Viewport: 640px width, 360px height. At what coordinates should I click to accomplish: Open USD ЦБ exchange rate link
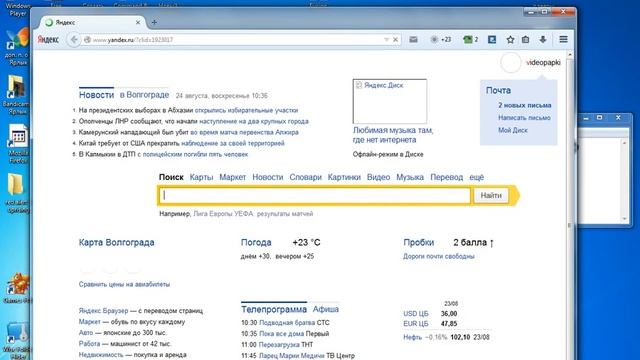tap(416, 313)
